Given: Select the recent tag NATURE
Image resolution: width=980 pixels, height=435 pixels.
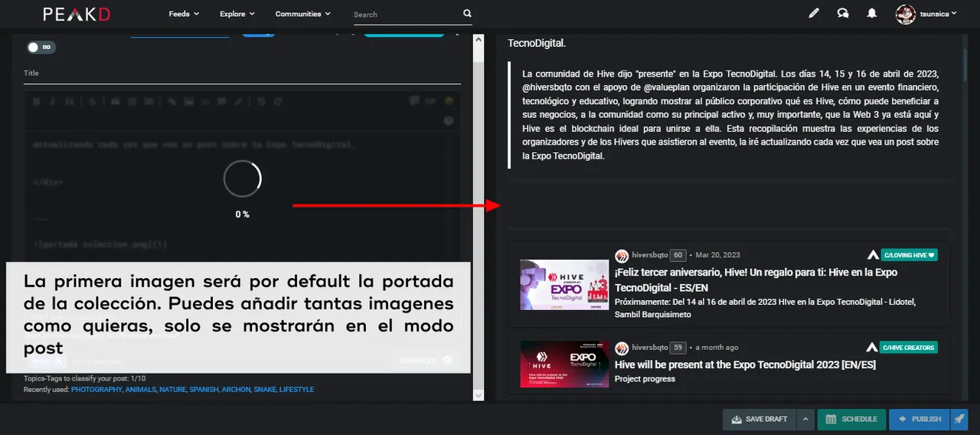Looking at the screenshot, I should tap(173, 390).
